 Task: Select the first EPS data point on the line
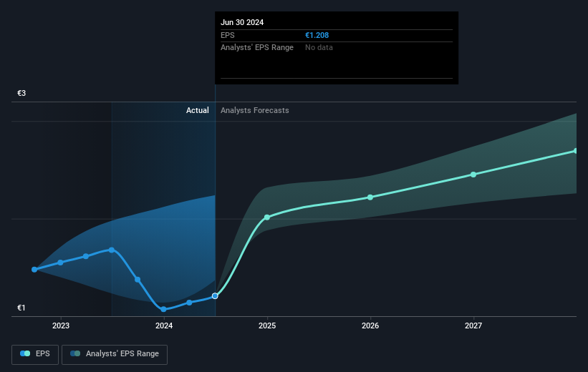[x=34, y=270]
